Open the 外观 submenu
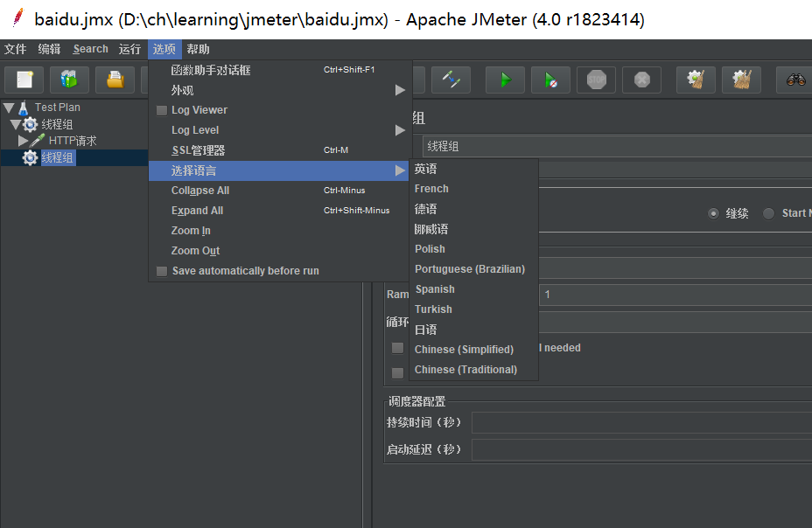Viewport: 812px width, 528px height. point(280,90)
